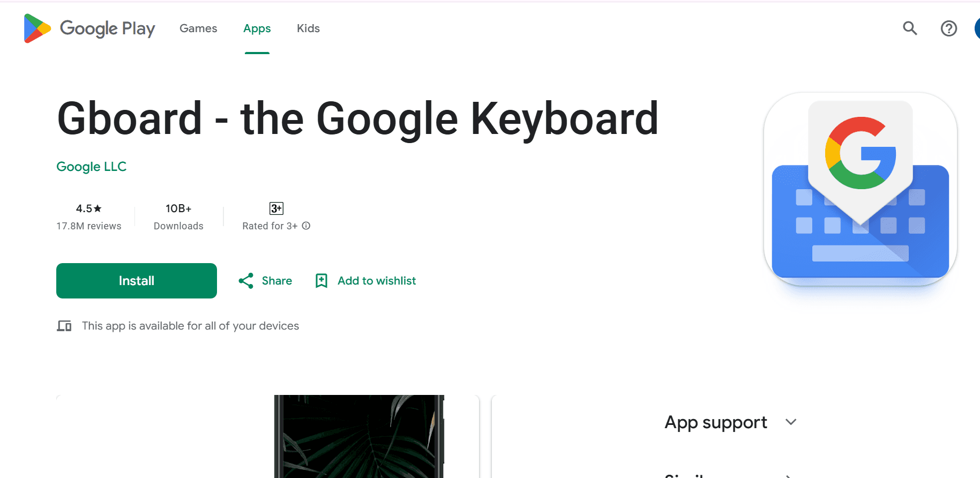
Task: Collapse the App support chevron
Action: pyautogui.click(x=791, y=422)
